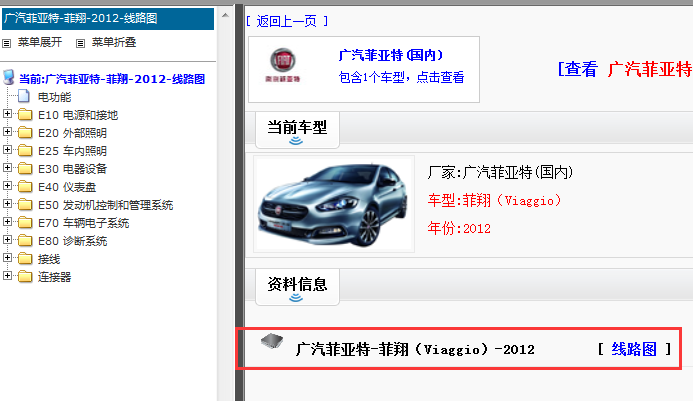The width and height of the screenshot is (693, 401).
Task: Select E25 车内照明 label
Action: (x=72, y=151)
